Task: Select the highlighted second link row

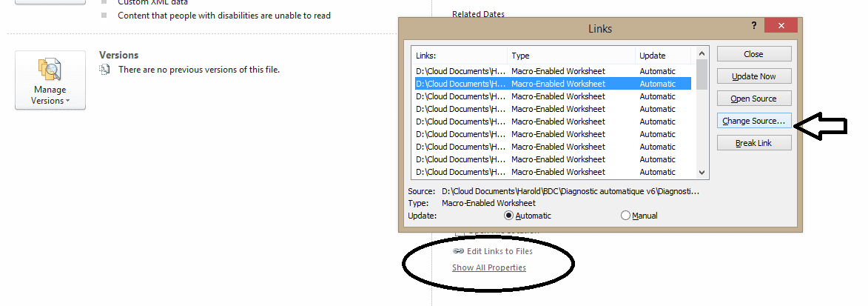Action: coord(553,84)
